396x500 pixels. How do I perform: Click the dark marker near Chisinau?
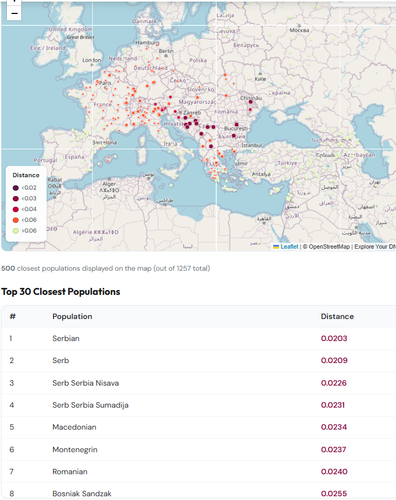[x=250, y=102]
